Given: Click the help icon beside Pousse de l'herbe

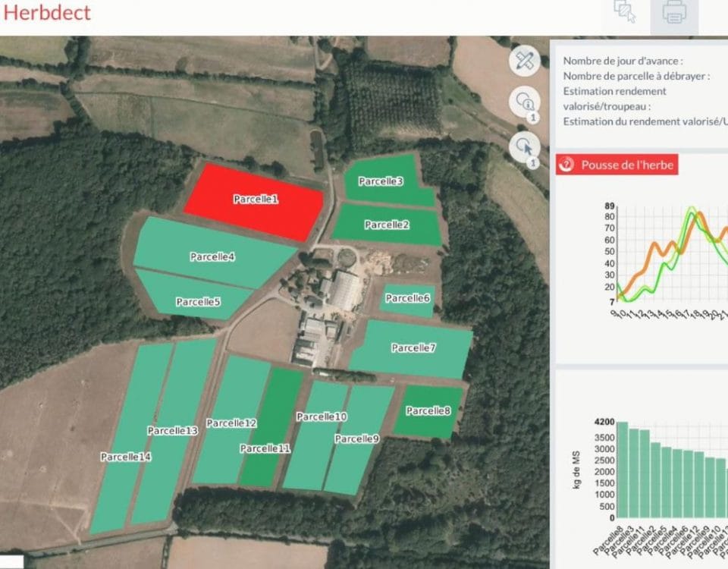Looking at the screenshot, I should click(x=566, y=165).
